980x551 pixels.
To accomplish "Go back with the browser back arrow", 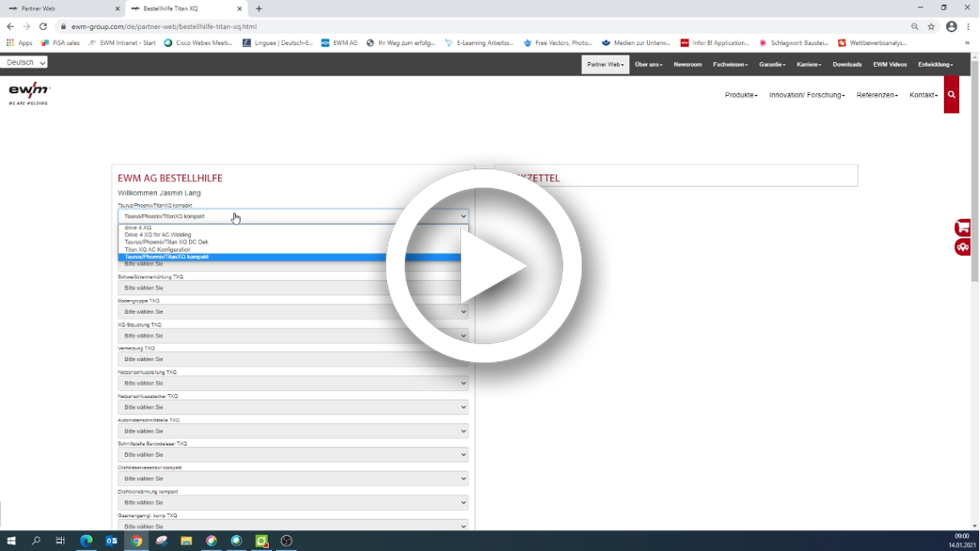I will click(x=10, y=27).
